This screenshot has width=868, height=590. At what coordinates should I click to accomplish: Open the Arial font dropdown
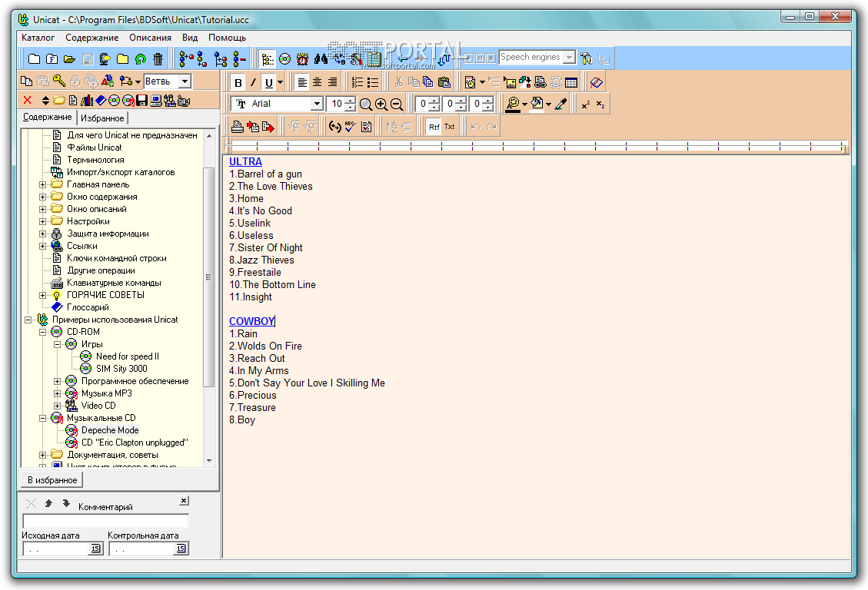coord(317,104)
